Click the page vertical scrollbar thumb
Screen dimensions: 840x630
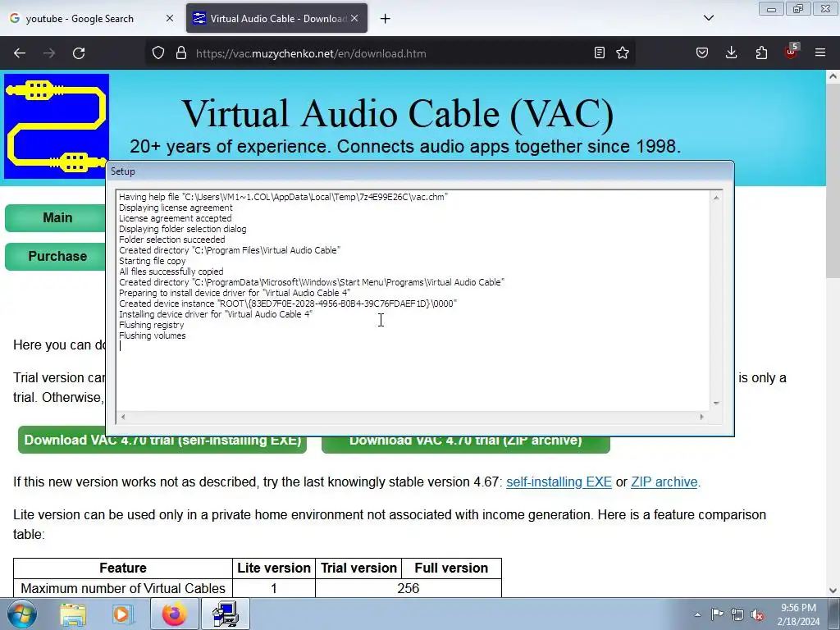point(833,181)
